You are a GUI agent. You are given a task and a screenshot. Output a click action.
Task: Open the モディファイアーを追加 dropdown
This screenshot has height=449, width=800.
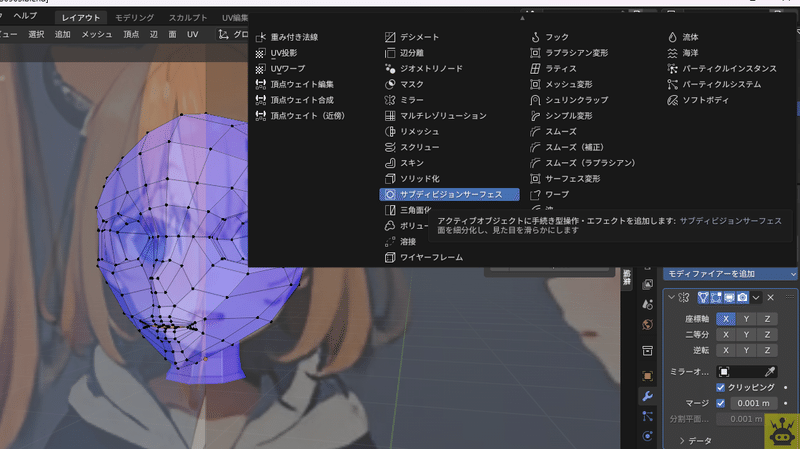pos(730,274)
